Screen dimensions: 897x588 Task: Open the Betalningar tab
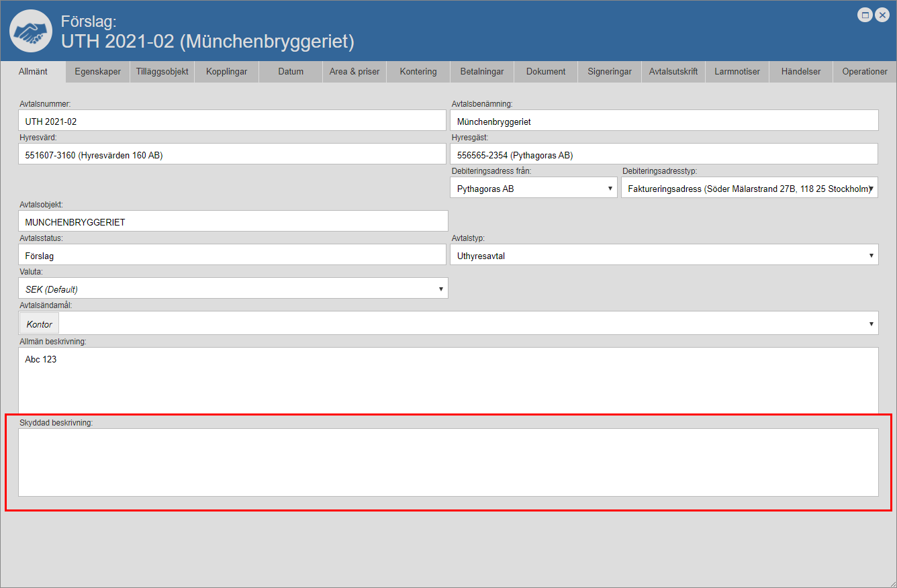[481, 72]
